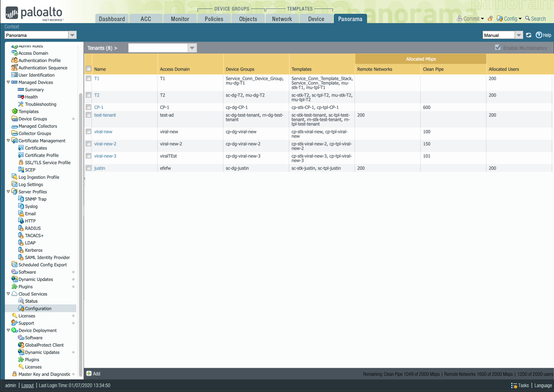This screenshot has height=392, width=554.
Task: Check the box for justin row
Action: [88, 168]
